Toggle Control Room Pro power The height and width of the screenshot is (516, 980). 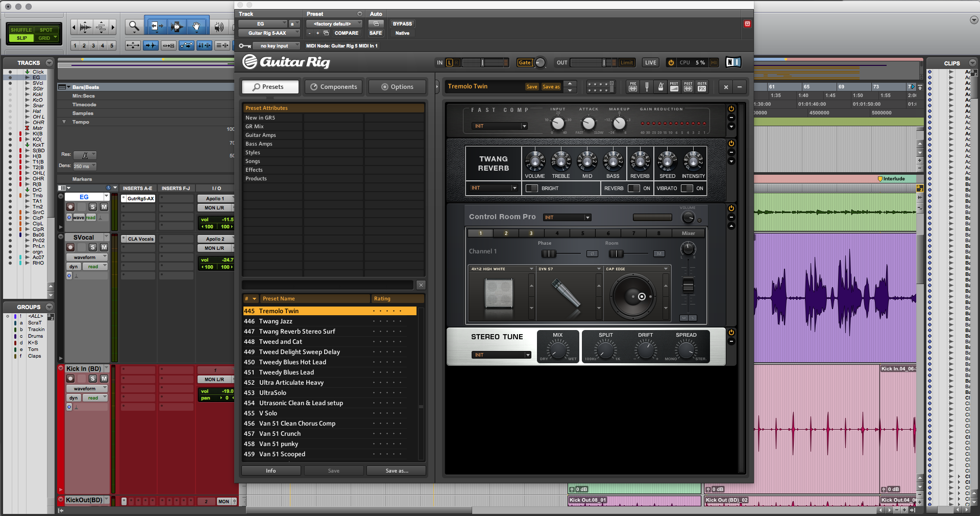731,208
